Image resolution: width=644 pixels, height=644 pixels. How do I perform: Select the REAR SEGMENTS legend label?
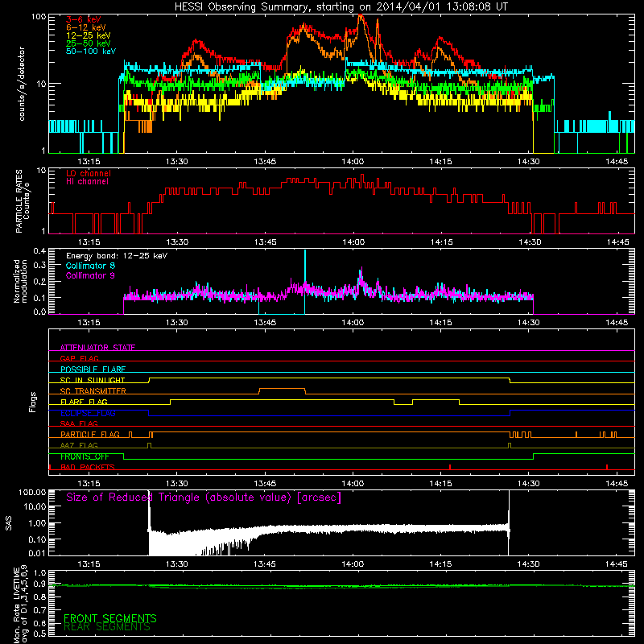[x=107, y=627]
